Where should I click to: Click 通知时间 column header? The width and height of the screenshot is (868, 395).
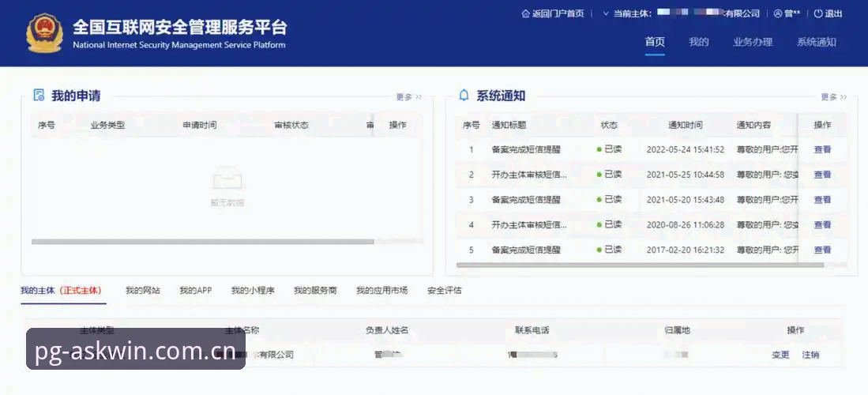[686, 125]
